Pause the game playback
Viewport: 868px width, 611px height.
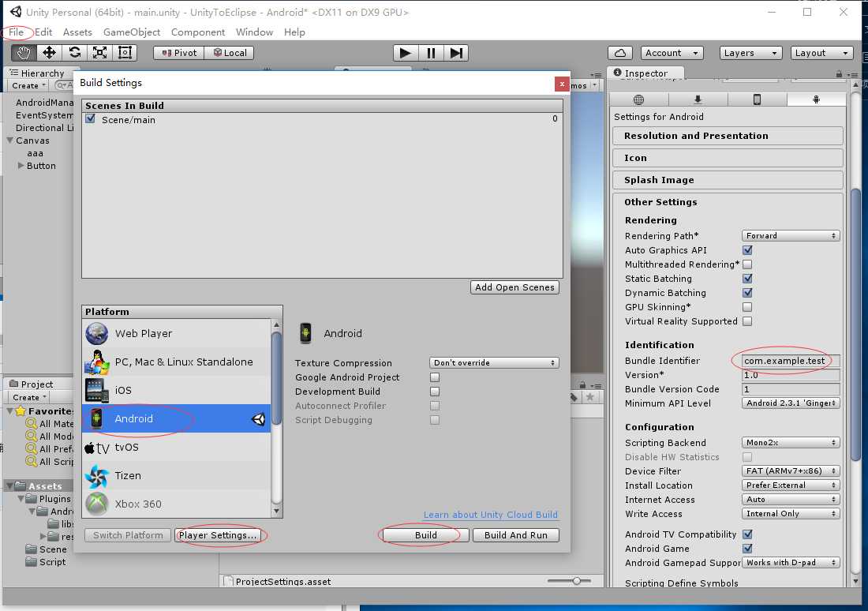pyautogui.click(x=431, y=53)
